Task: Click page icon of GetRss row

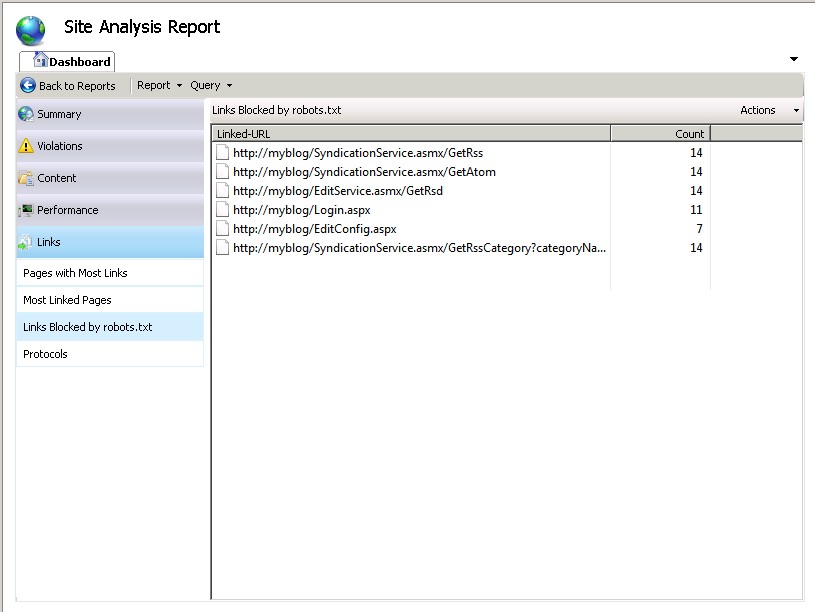Action: click(x=222, y=153)
